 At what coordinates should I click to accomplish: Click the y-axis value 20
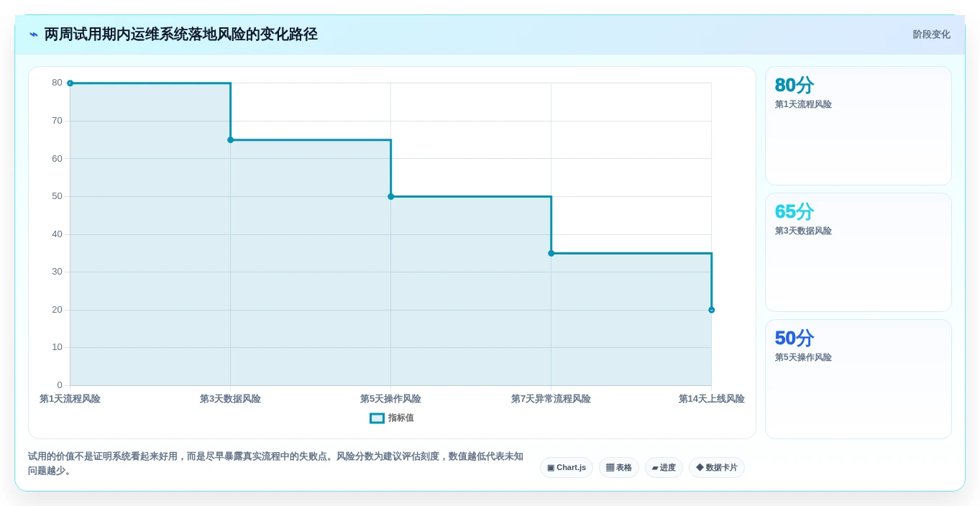tap(57, 310)
